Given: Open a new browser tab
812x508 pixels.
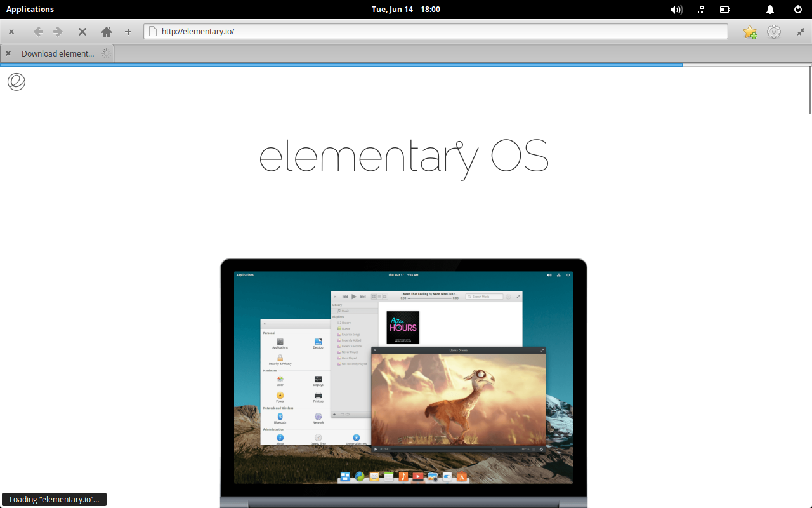Looking at the screenshot, I should click(128, 31).
